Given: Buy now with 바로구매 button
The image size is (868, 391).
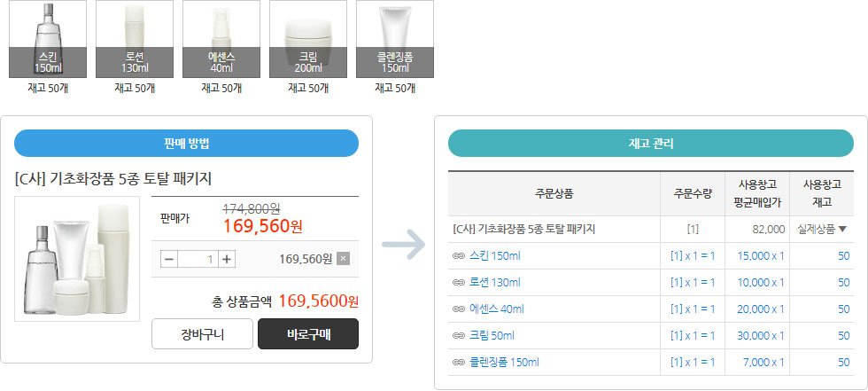Looking at the screenshot, I should [x=308, y=334].
